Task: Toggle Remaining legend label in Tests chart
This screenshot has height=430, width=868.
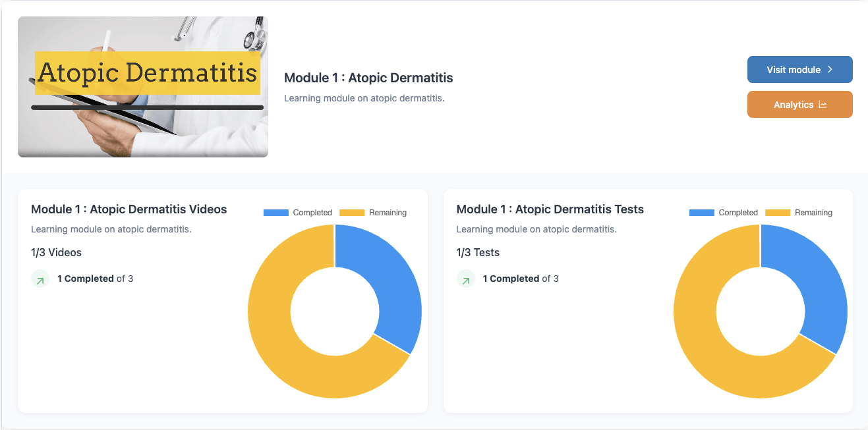Action: pyautogui.click(x=813, y=213)
